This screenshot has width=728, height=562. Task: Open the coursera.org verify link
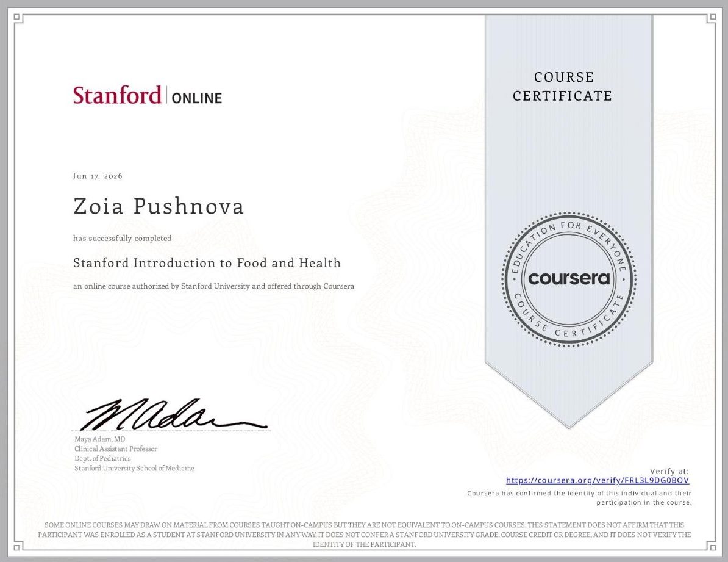pos(598,480)
